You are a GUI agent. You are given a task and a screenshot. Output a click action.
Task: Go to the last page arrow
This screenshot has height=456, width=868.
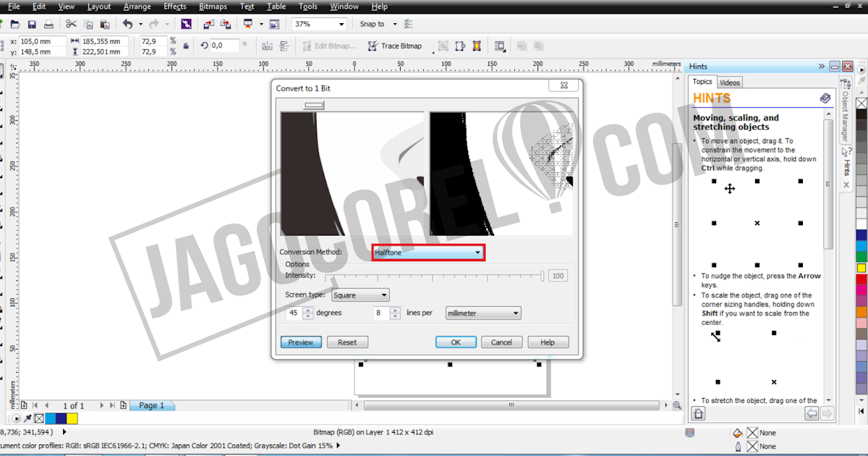point(112,405)
